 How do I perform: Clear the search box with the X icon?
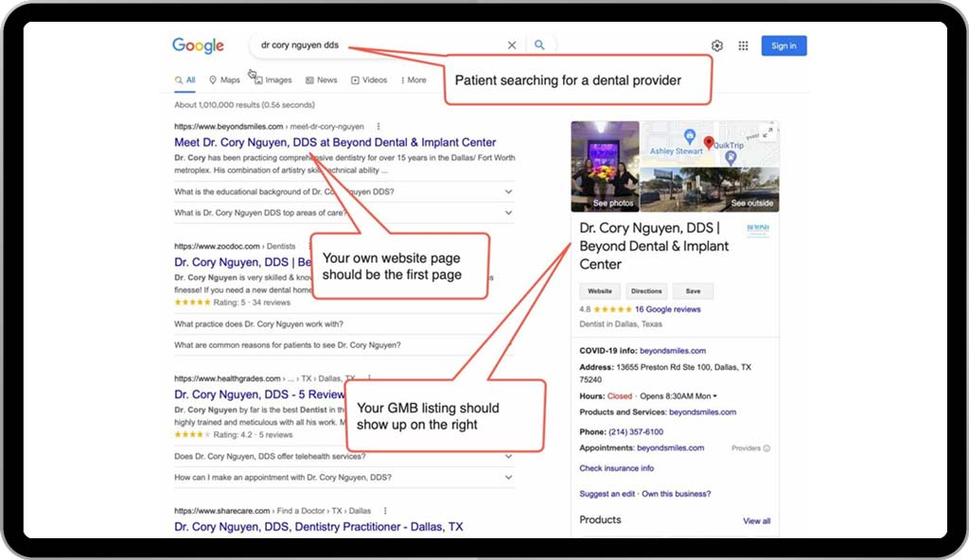(512, 45)
